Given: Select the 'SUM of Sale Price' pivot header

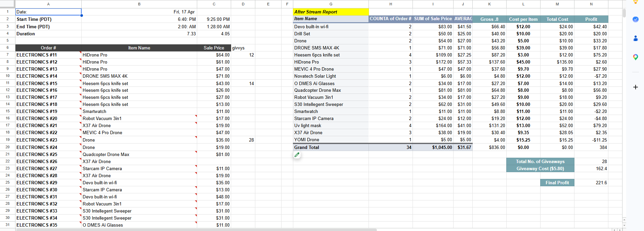Looking at the screenshot, I should point(433,19).
